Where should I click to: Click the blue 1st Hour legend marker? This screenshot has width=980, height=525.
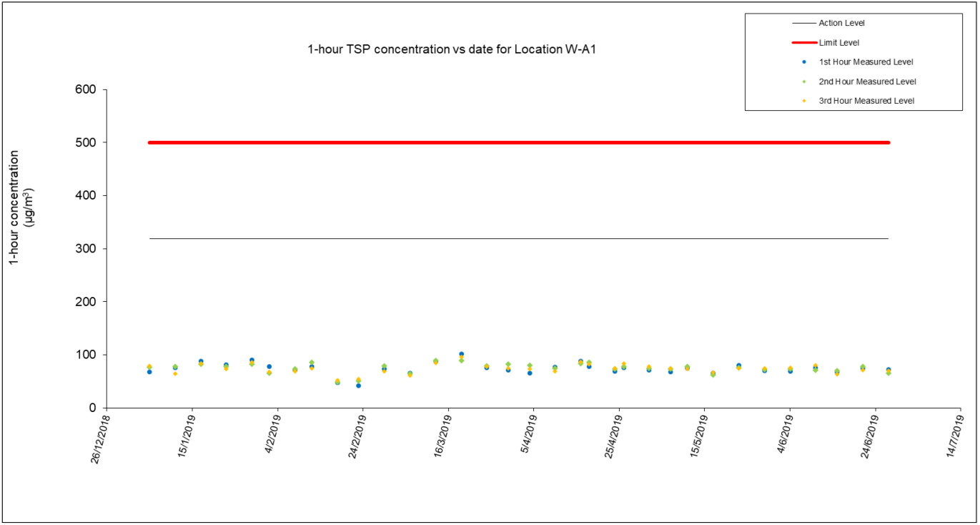tap(804, 62)
